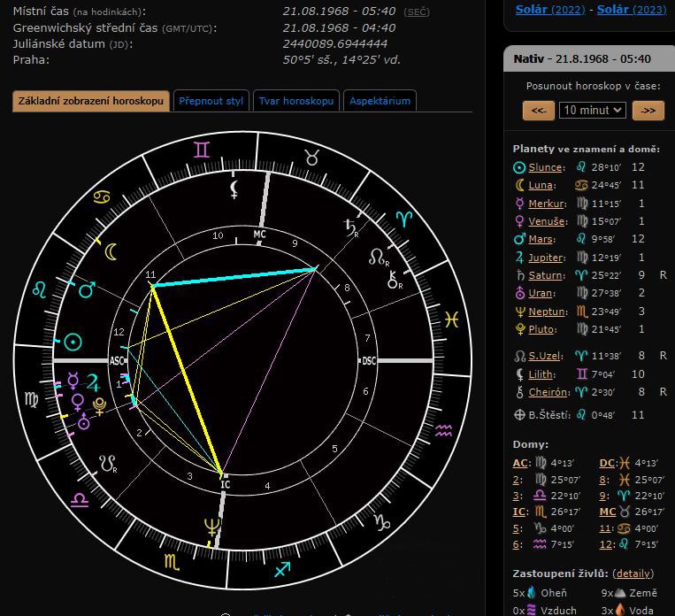The image size is (675, 616).
Task: Click the Lilith glyph near the MC
Action: (234, 189)
